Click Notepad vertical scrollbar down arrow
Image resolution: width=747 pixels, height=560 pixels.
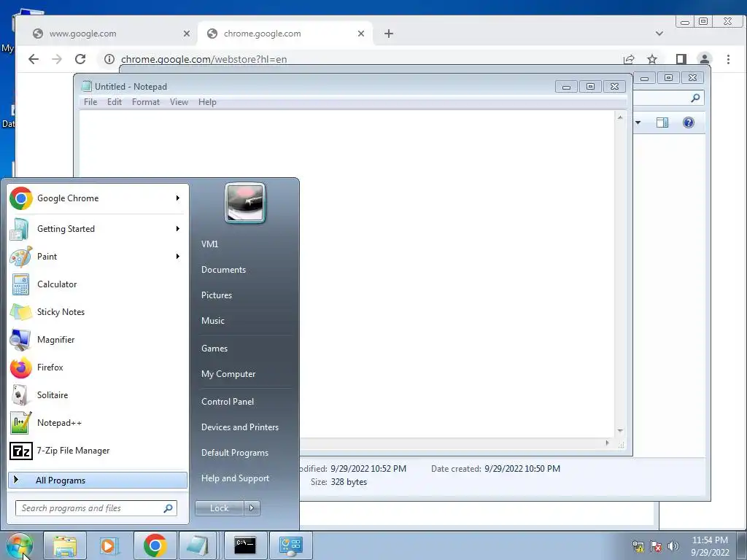click(x=620, y=430)
